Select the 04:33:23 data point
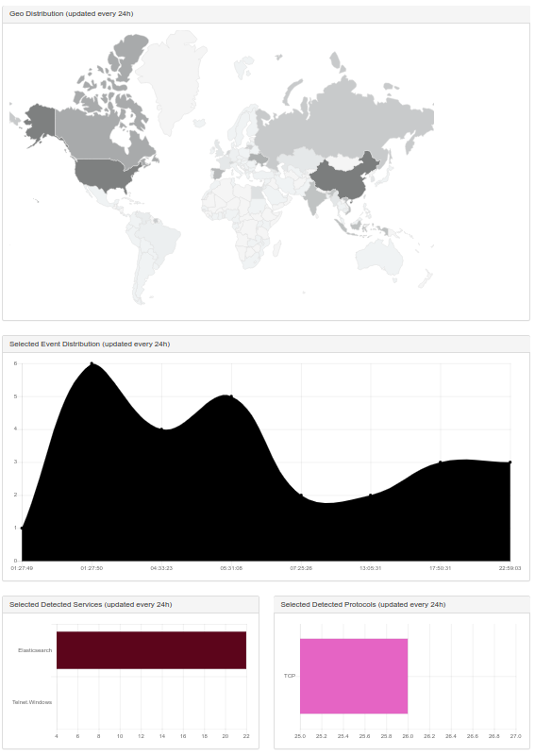The height and width of the screenshot is (756, 535). [161, 429]
